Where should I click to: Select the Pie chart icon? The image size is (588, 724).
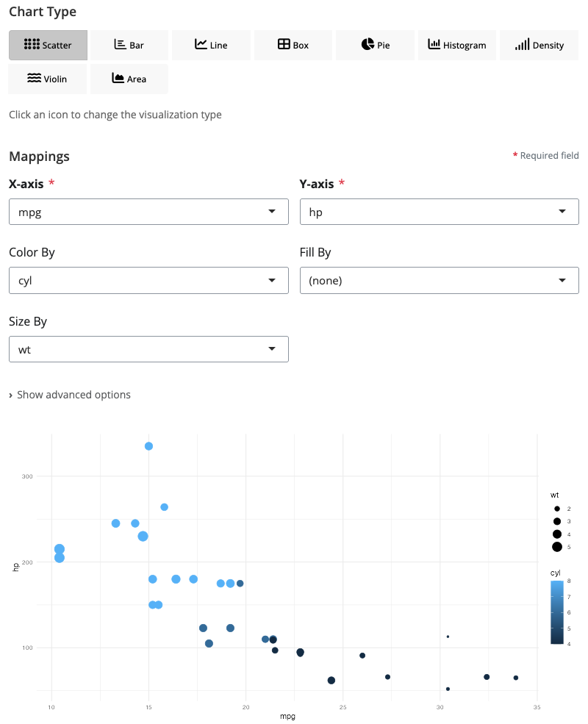[368, 45]
